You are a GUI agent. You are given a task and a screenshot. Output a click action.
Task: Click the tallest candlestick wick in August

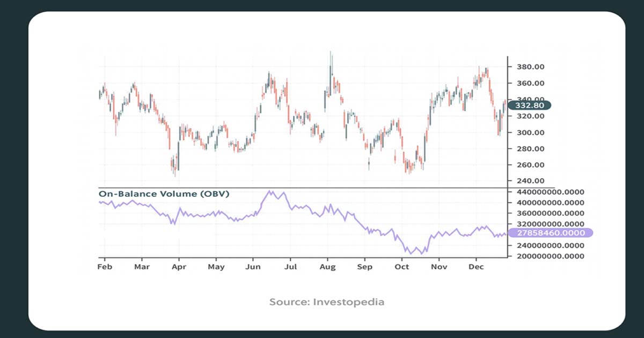tap(331, 59)
